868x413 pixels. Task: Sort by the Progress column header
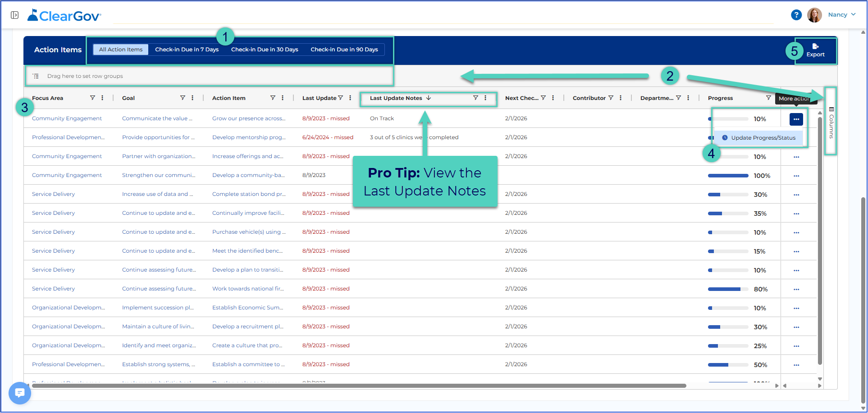pyautogui.click(x=720, y=98)
